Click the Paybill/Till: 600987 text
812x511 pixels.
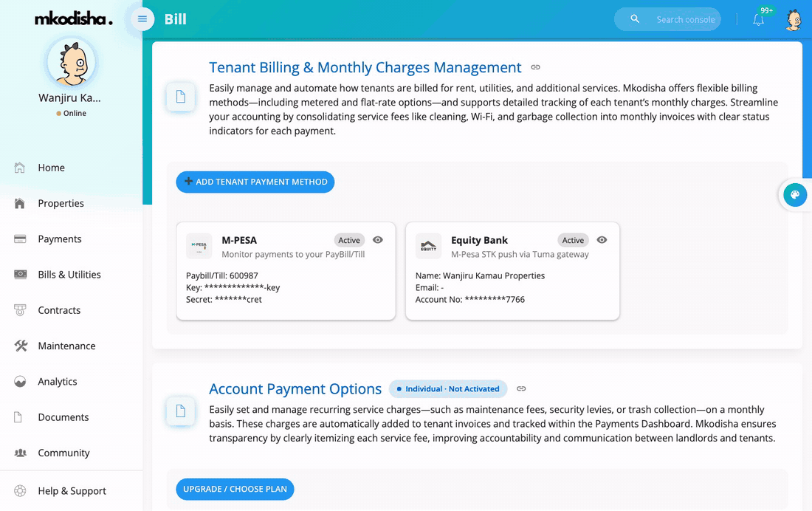(222, 275)
